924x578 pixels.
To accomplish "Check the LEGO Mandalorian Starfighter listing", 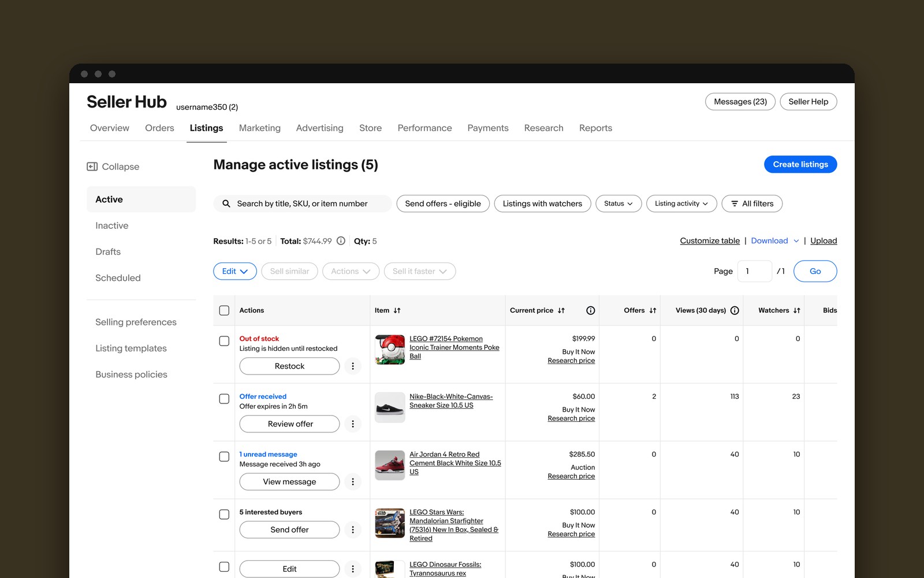I will (224, 514).
